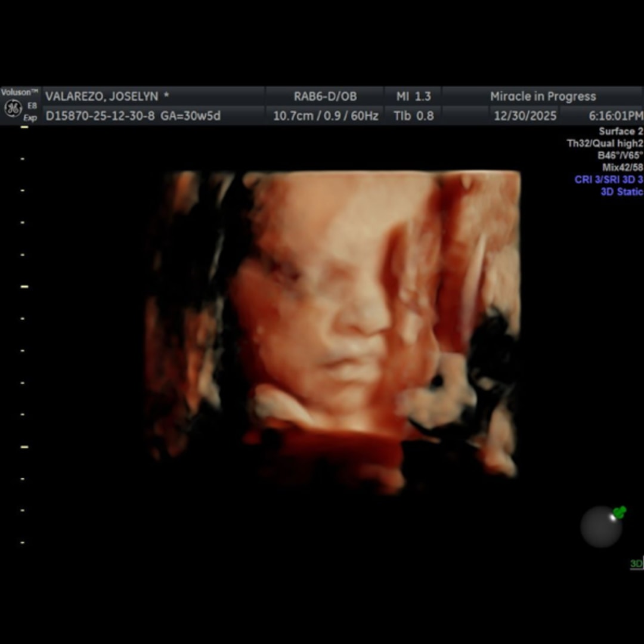Click the gray light direction sphere
The width and height of the screenshot is (644, 644).
[600, 527]
